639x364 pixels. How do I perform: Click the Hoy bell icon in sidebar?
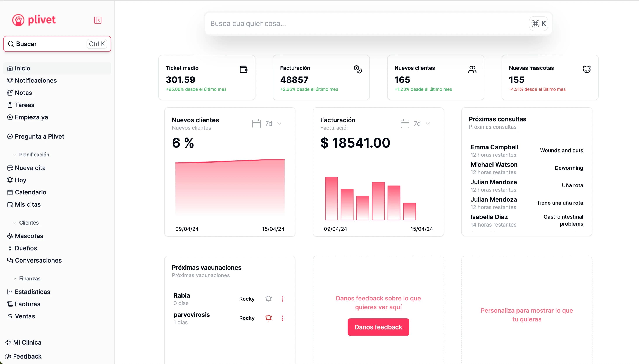tap(10, 180)
